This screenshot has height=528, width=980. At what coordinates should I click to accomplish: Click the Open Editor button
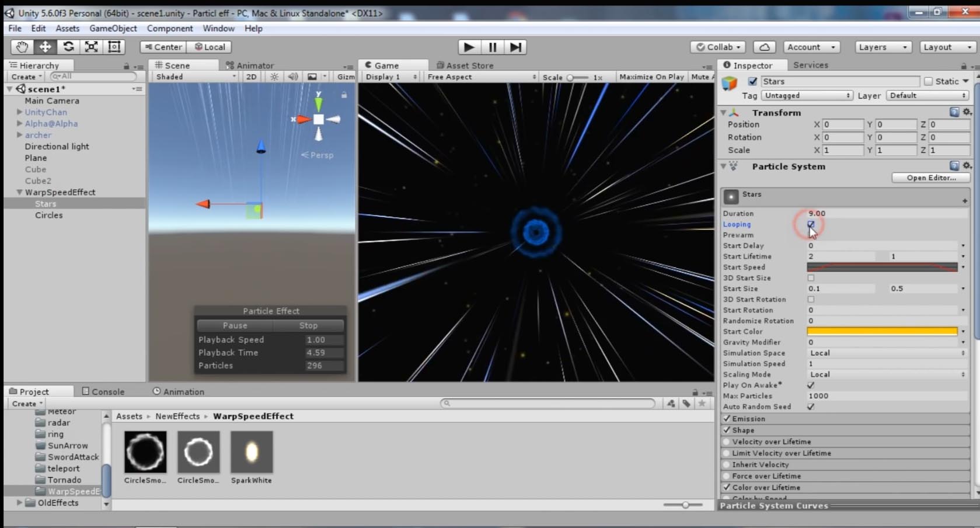(931, 178)
